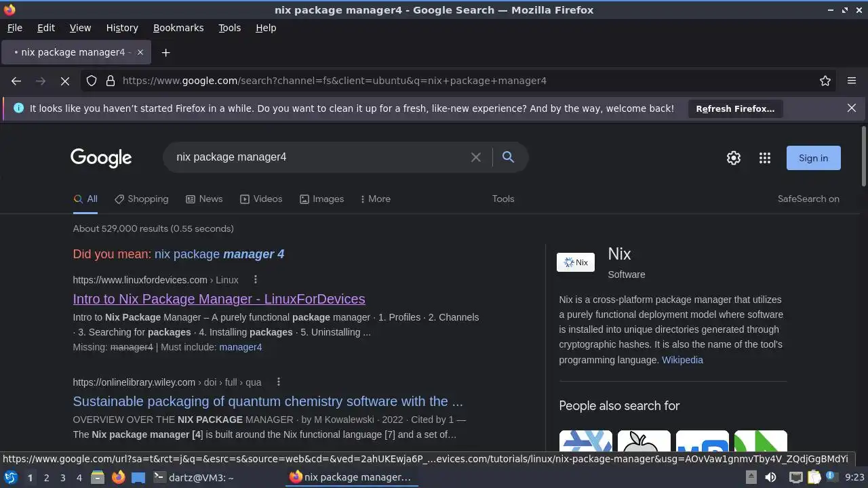Open the Tools menu in the menu bar
This screenshot has height=488, width=868.
click(x=229, y=28)
